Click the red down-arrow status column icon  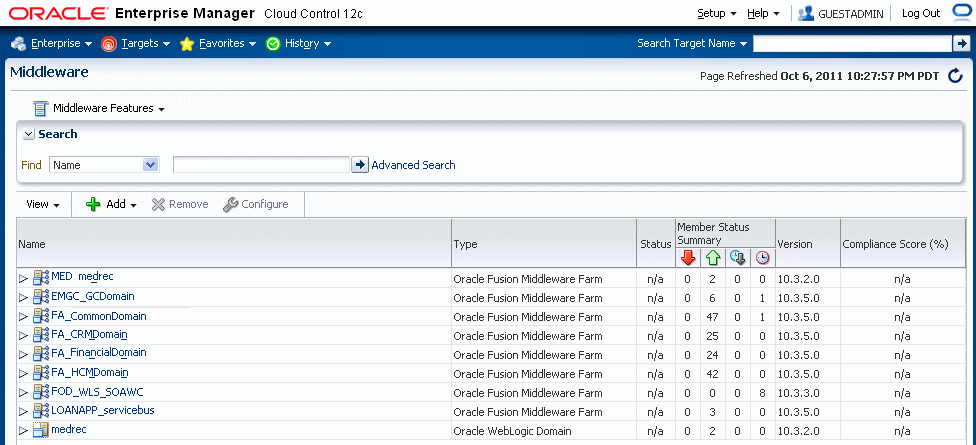[x=688, y=257]
